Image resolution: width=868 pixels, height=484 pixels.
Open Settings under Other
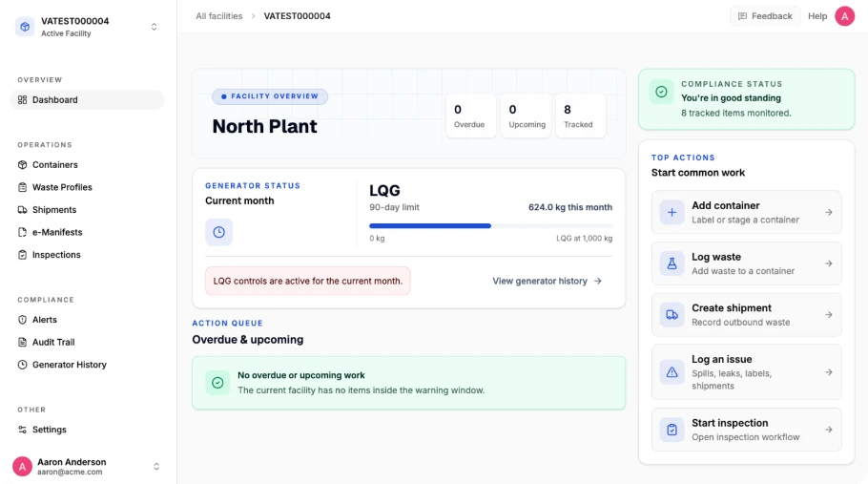87,430
